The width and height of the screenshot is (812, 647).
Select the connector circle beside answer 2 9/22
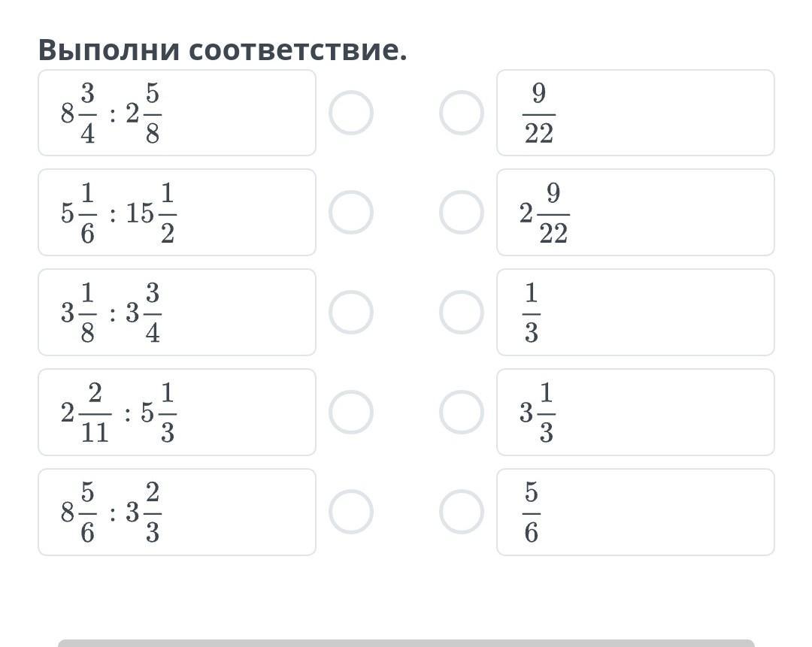click(x=462, y=212)
